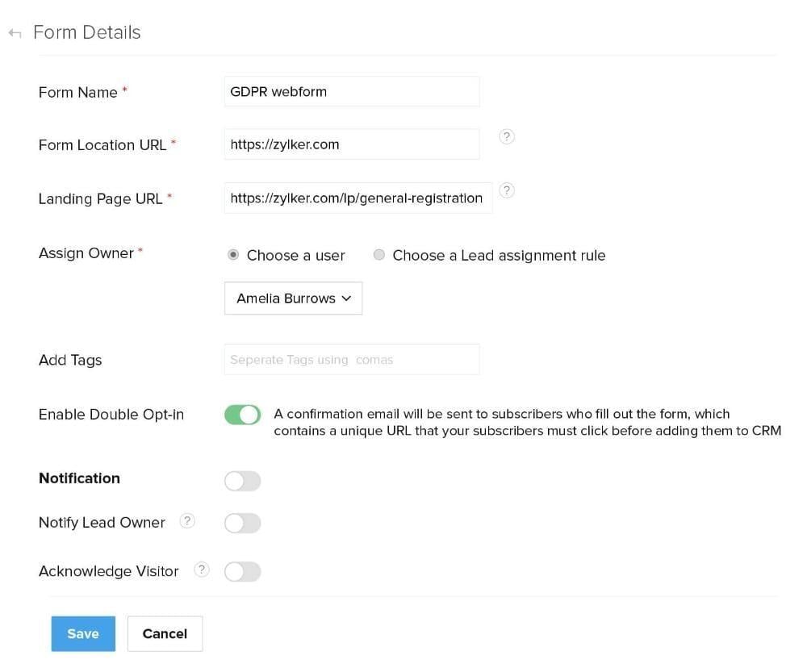
Task: Enable the Notify Lead Owner switch
Action: pyautogui.click(x=242, y=523)
